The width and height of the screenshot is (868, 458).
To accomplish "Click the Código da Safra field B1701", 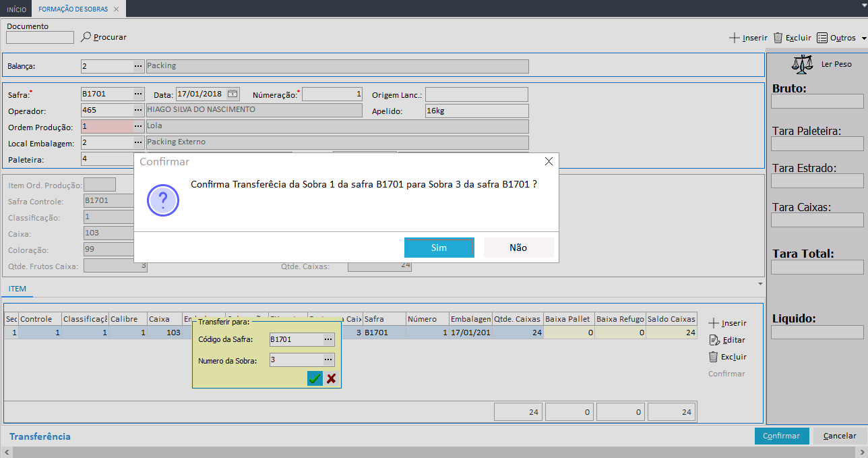I will (296, 339).
